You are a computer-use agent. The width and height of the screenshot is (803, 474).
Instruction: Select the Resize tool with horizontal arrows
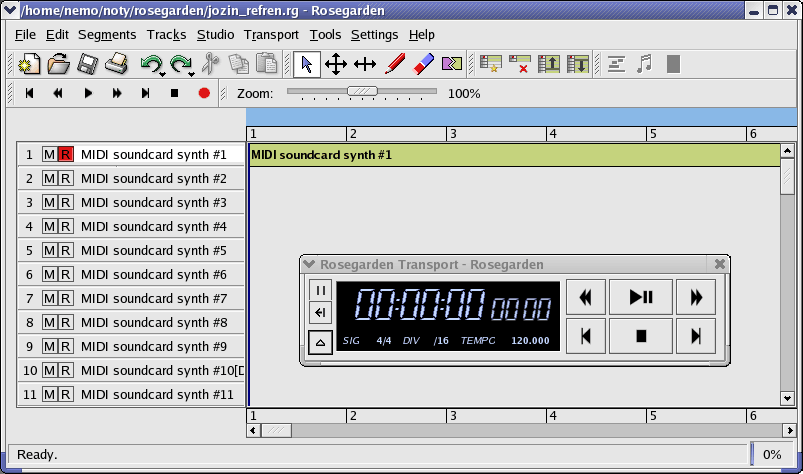[x=365, y=64]
